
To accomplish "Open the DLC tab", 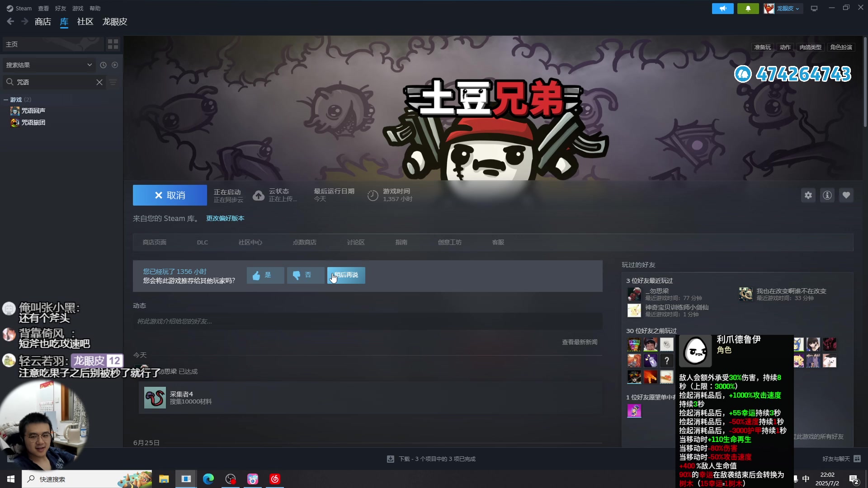I will [x=203, y=243].
